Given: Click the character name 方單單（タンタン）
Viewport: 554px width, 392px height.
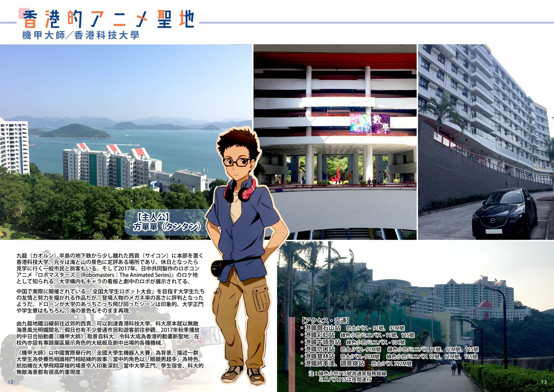Looking at the screenshot, I should [167, 227].
